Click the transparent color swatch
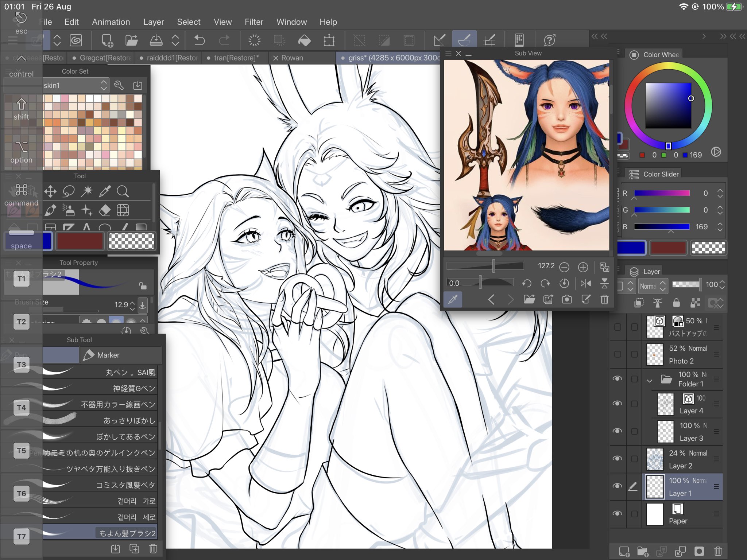Image resolution: width=747 pixels, height=560 pixels. tap(132, 241)
